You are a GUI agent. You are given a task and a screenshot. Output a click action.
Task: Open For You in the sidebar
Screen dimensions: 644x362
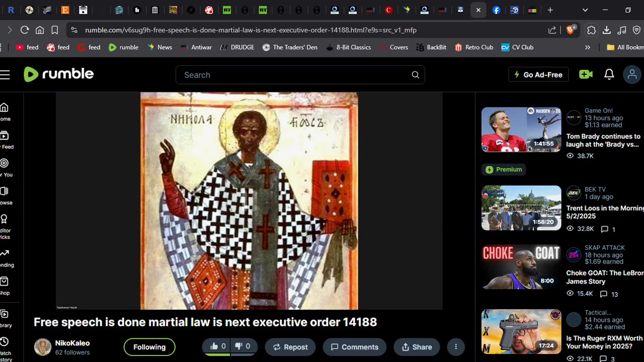click(5, 168)
